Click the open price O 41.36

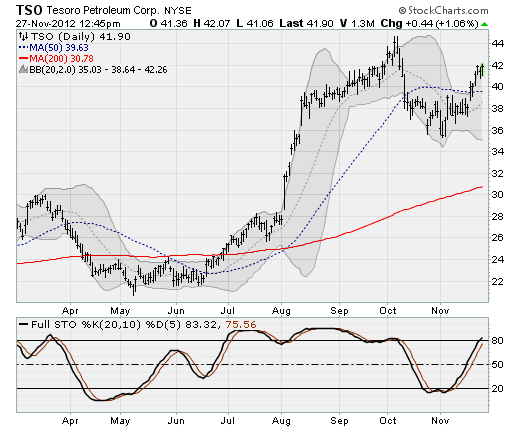click(x=169, y=24)
